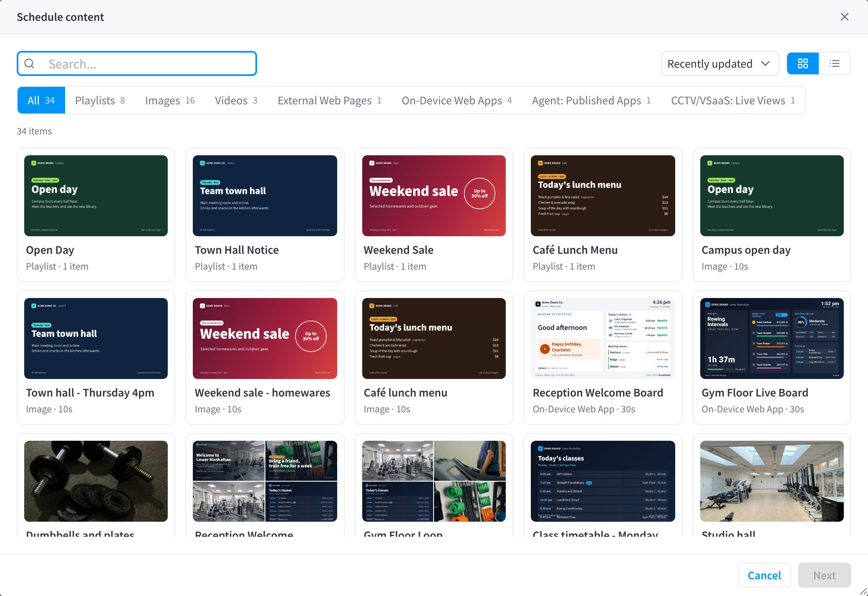Close the Schedule content dialog
Screen dimensions: 868x596
pyautogui.click(x=844, y=17)
